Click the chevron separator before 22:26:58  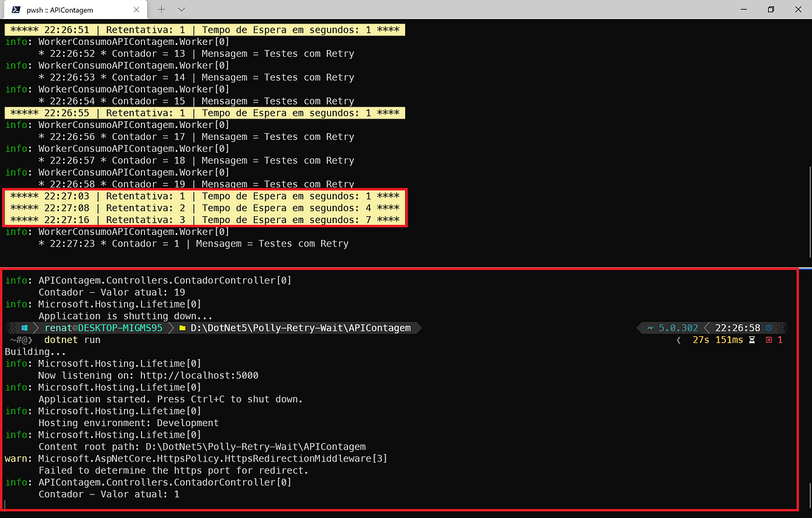pyautogui.click(x=708, y=327)
